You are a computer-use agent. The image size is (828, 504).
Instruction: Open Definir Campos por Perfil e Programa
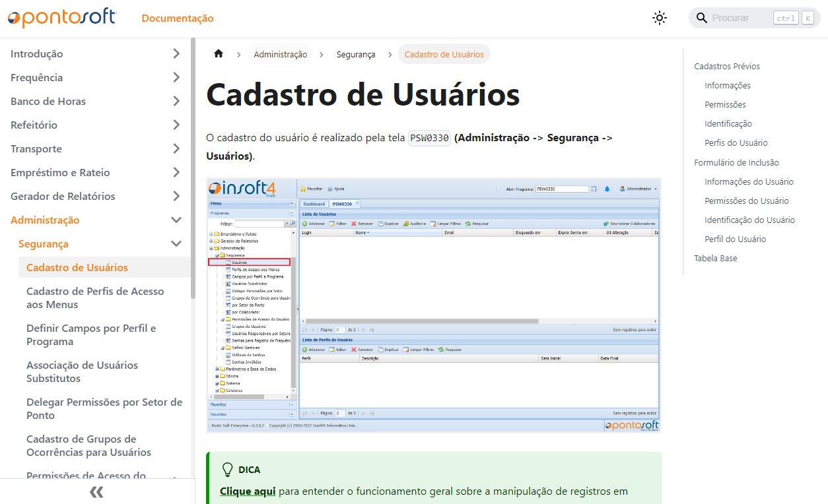(104, 335)
